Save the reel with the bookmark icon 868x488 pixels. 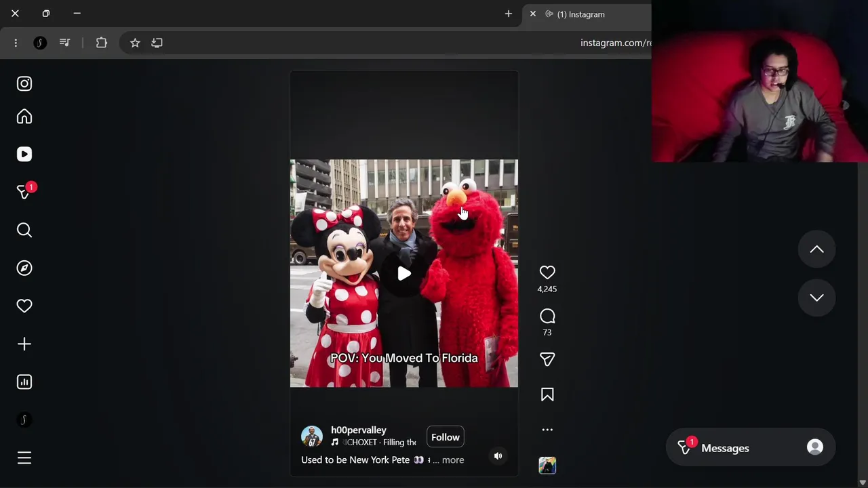pyautogui.click(x=547, y=394)
